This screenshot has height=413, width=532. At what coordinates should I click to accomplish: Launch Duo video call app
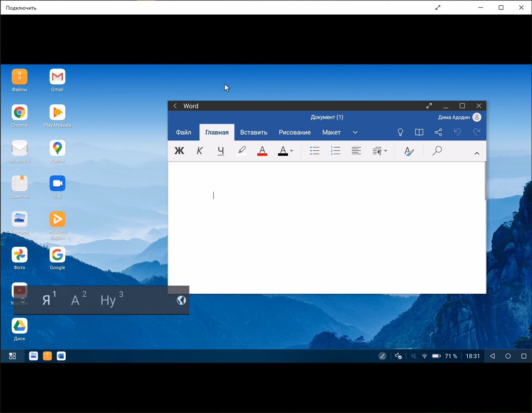coord(57,187)
